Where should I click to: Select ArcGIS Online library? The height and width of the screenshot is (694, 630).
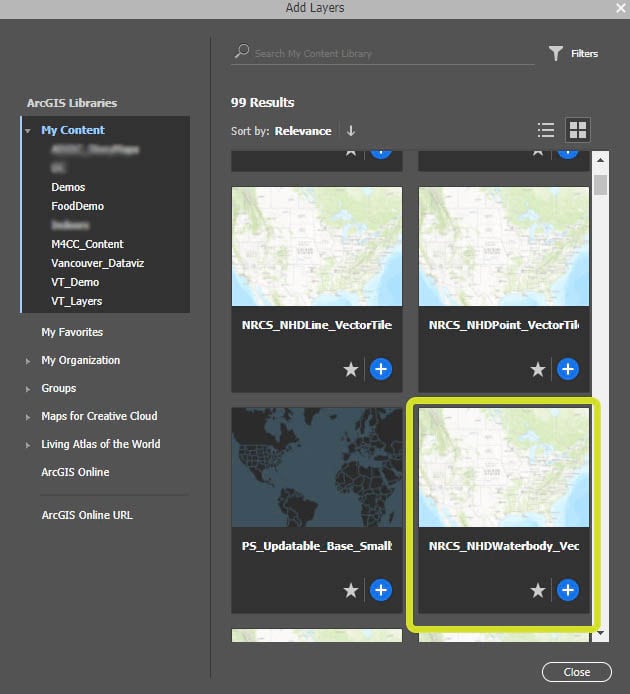75,472
